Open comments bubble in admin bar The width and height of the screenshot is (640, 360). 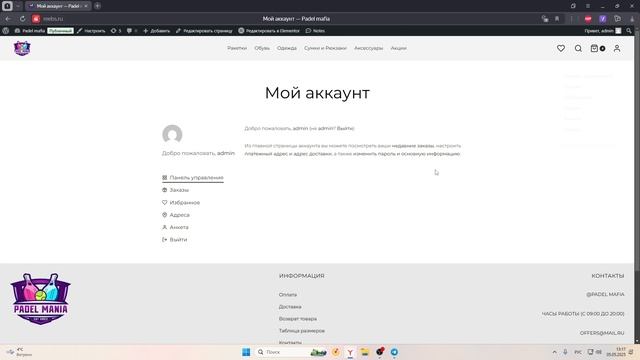tap(131, 31)
